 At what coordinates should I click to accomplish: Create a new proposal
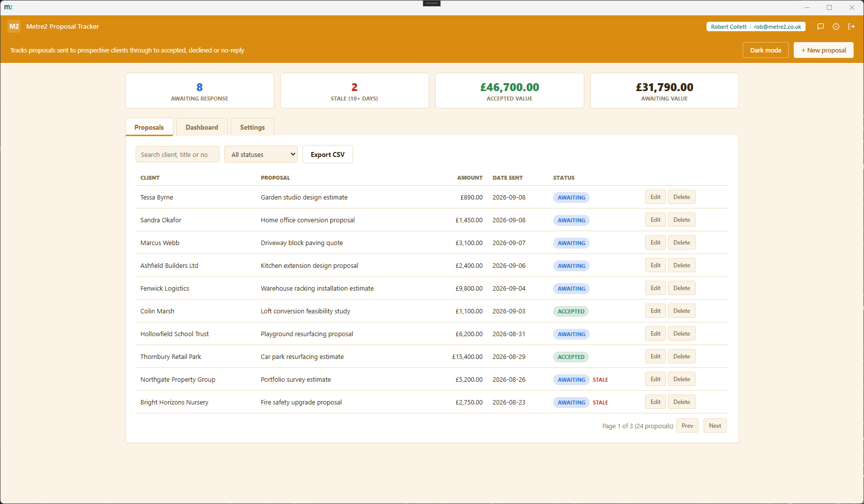pyautogui.click(x=823, y=50)
